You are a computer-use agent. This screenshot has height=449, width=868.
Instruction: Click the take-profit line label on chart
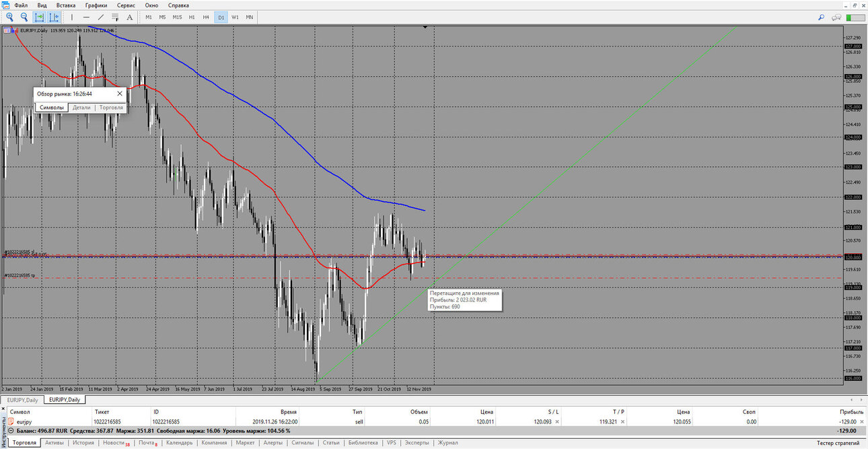[x=20, y=275]
